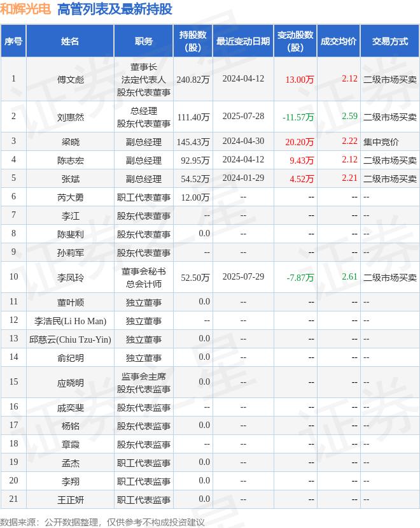Click row number 15

(x=13, y=382)
